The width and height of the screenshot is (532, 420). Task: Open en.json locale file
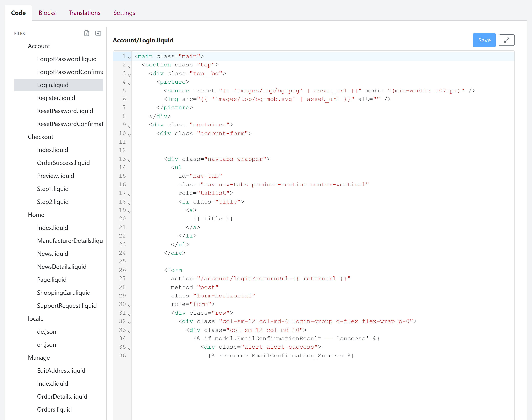[46, 345]
